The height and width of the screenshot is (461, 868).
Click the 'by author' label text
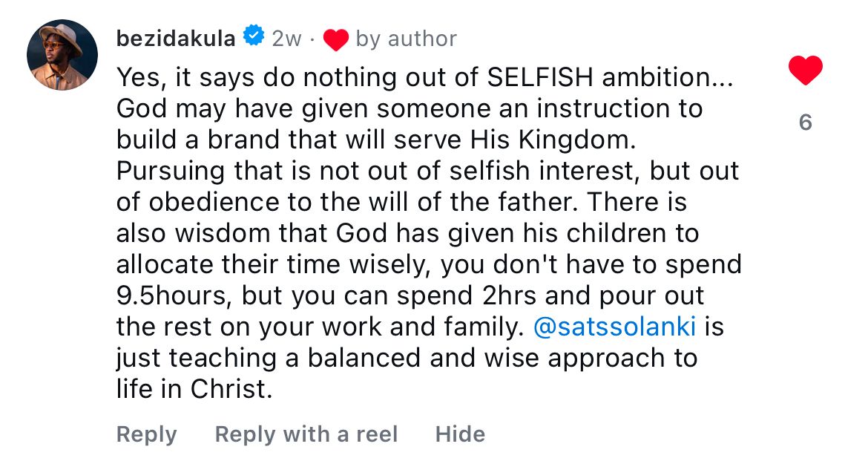(x=406, y=39)
